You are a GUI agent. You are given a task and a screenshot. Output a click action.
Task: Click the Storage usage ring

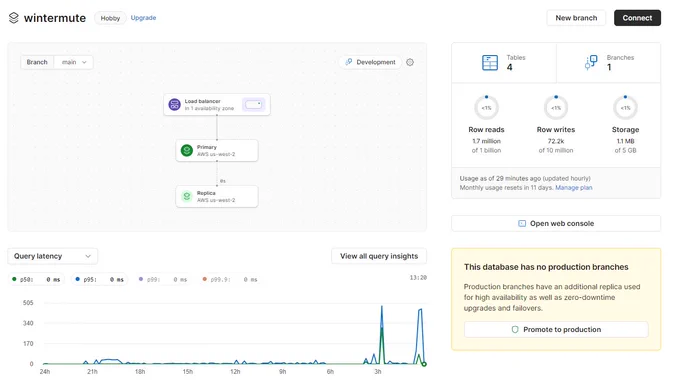(625, 107)
